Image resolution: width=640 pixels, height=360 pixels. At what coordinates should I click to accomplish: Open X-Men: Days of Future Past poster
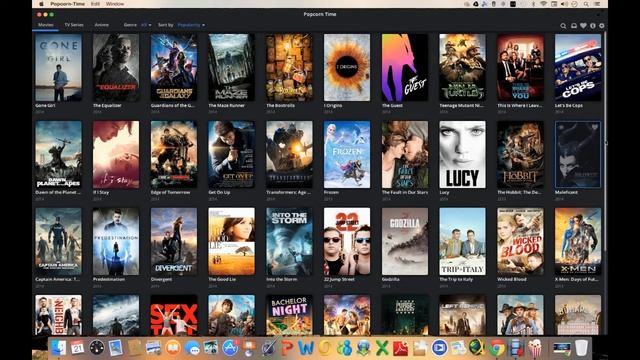click(578, 242)
